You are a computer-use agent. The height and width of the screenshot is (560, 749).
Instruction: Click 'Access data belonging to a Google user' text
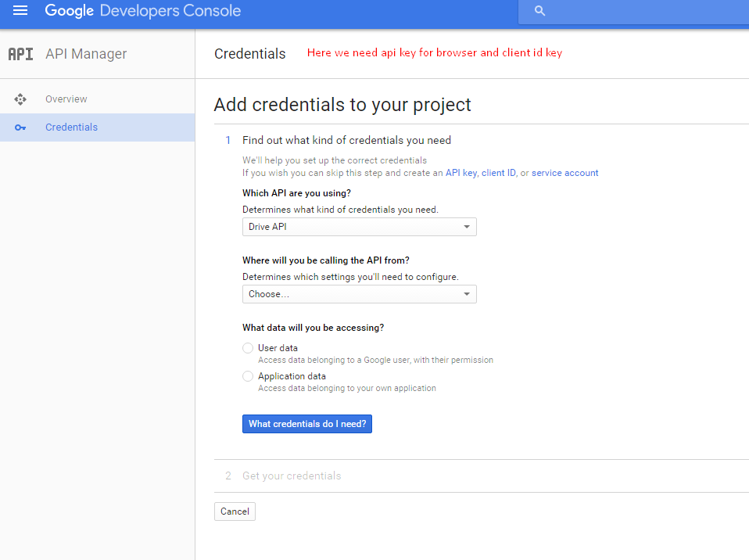click(375, 361)
